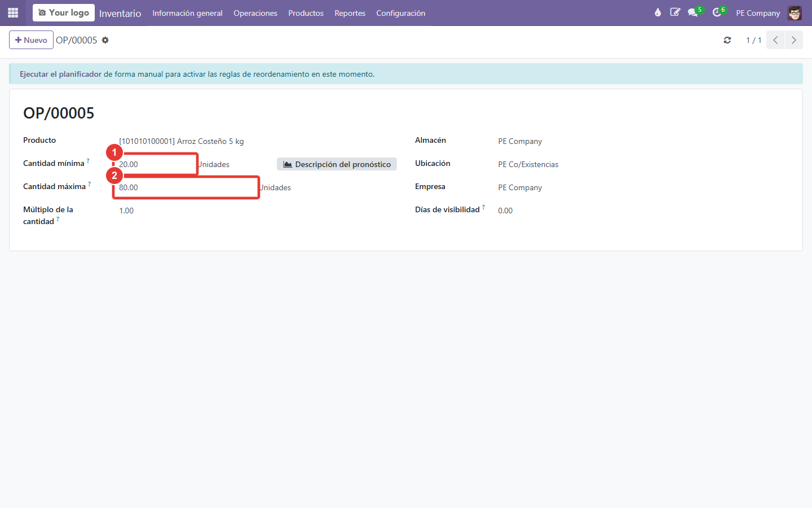Open the water drop debug icon
This screenshot has width=812, height=508.
click(x=657, y=12)
